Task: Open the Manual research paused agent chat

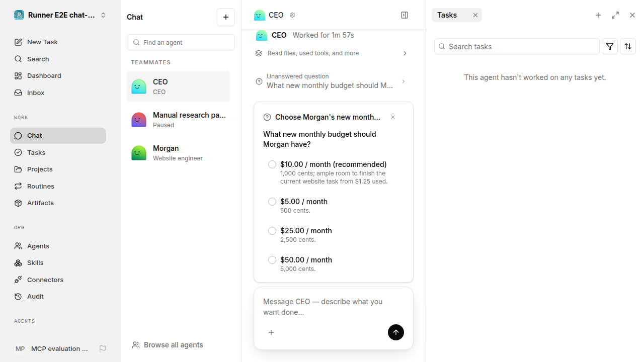Action: [178, 120]
